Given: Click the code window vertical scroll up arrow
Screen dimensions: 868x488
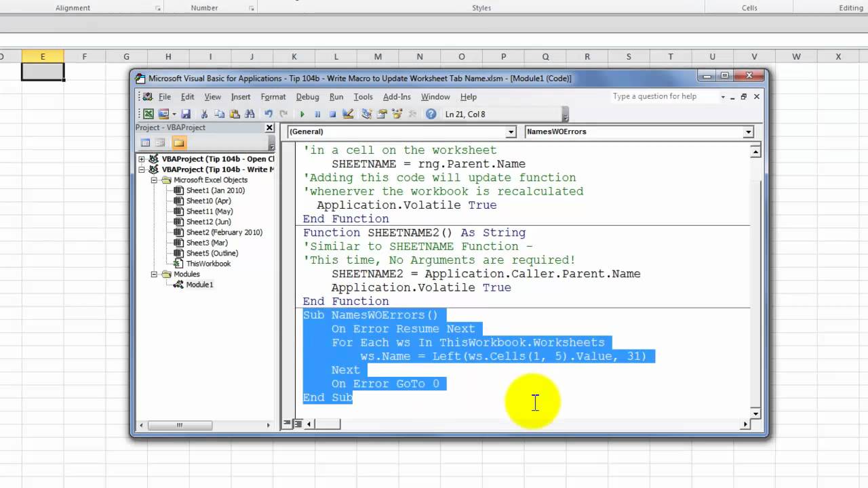Looking at the screenshot, I should click(x=755, y=152).
